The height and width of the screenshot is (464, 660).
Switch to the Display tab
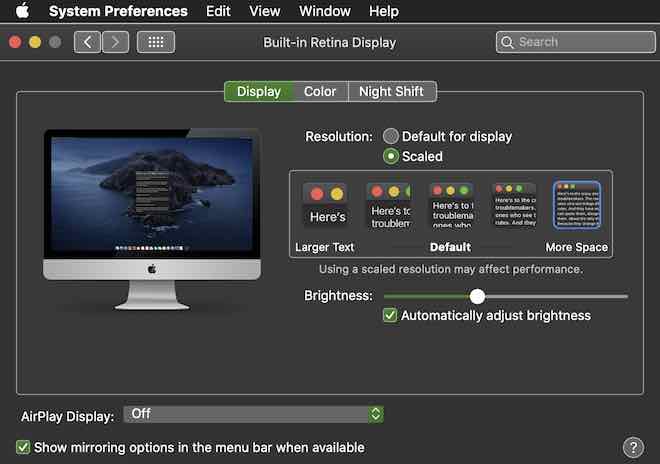(x=258, y=91)
